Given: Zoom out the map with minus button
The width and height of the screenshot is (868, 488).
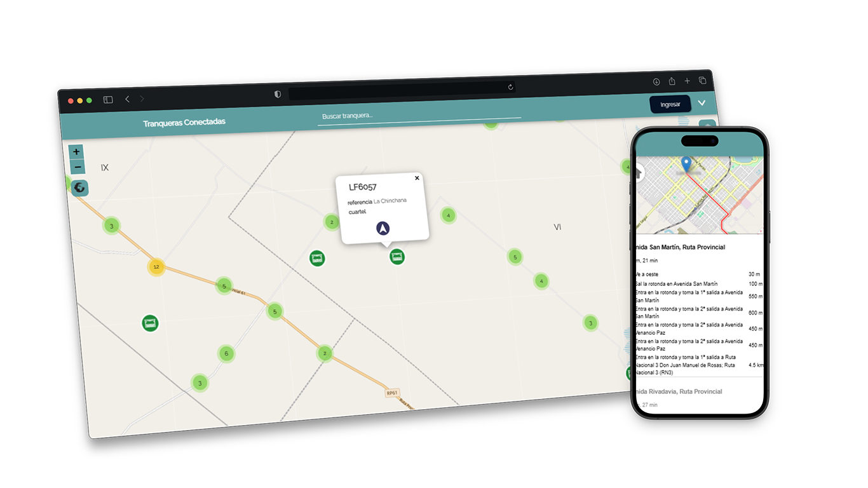Looking at the screenshot, I should (78, 167).
